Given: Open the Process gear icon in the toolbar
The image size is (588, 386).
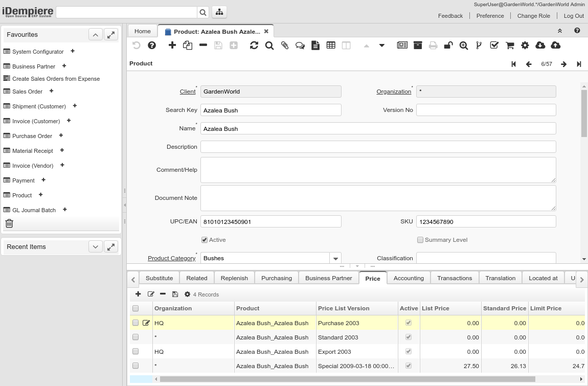Looking at the screenshot, I should point(525,46).
